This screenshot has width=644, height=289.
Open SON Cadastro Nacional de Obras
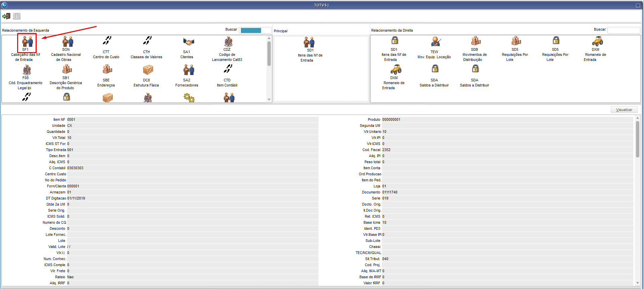[x=67, y=41]
